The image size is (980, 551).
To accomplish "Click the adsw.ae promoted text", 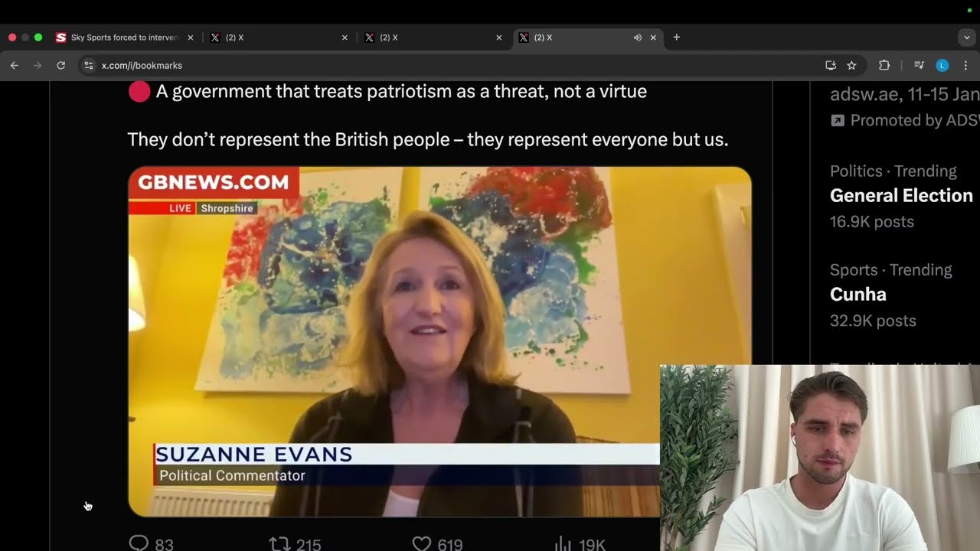I will (x=904, y=95).
